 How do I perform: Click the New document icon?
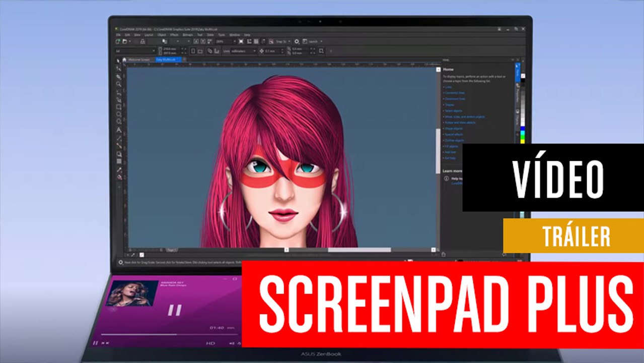(118, 42)
